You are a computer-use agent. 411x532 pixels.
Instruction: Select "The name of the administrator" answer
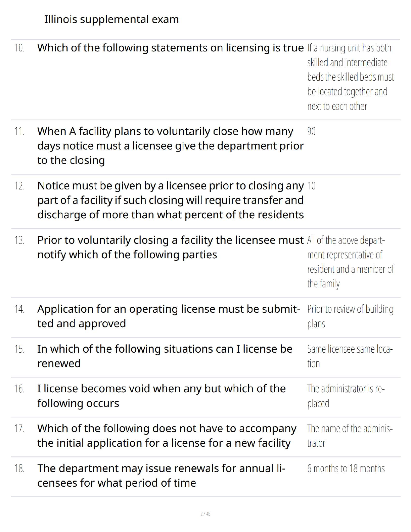[350, 436]
